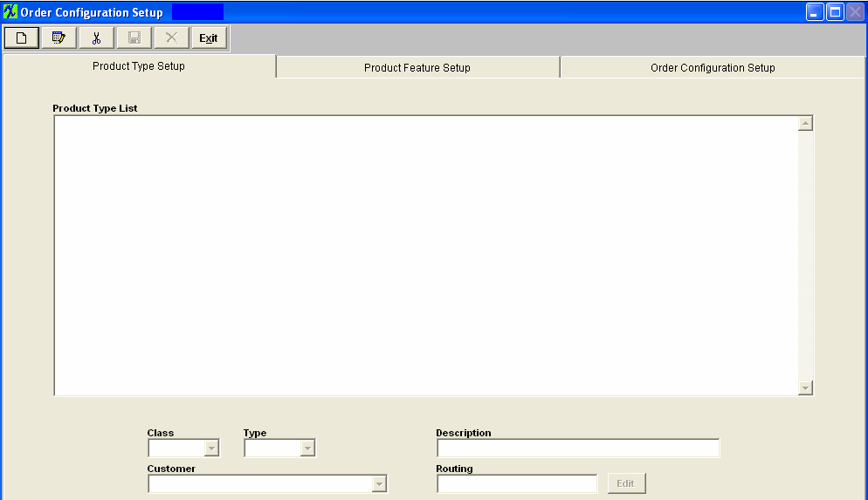Click the New blank page toolbar icon

coord(22,38)
